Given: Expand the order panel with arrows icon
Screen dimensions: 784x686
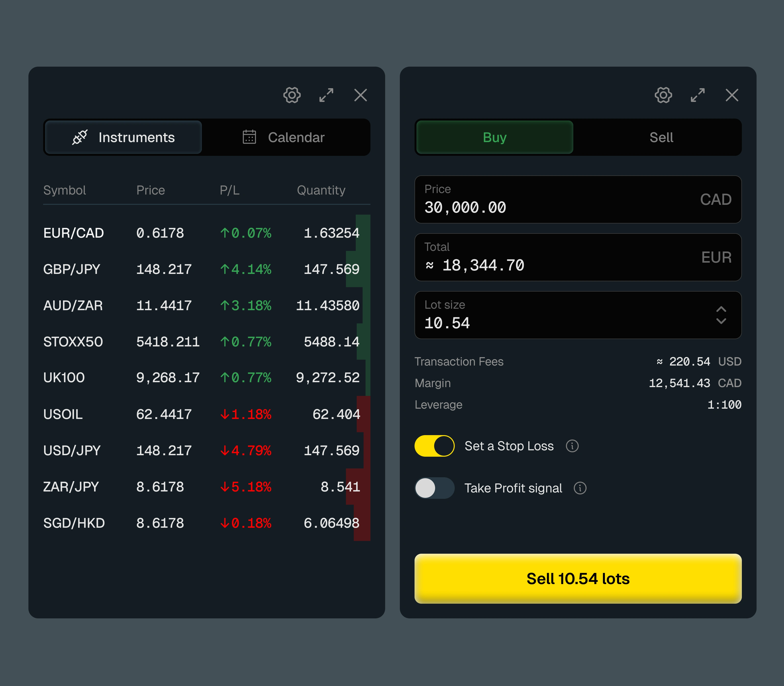Looking at the screenshot, I should click(698, 95).
